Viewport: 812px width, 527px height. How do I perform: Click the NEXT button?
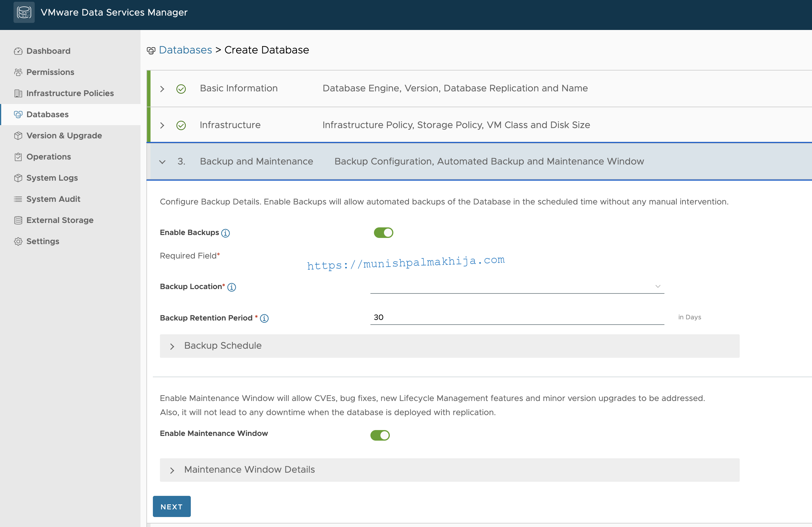click(x=172, y=506)
